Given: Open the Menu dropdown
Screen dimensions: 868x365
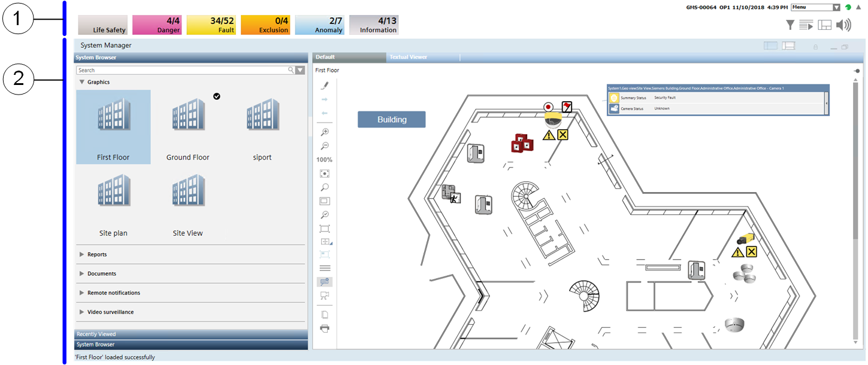Looking at the screenshot, I should 815,7.
